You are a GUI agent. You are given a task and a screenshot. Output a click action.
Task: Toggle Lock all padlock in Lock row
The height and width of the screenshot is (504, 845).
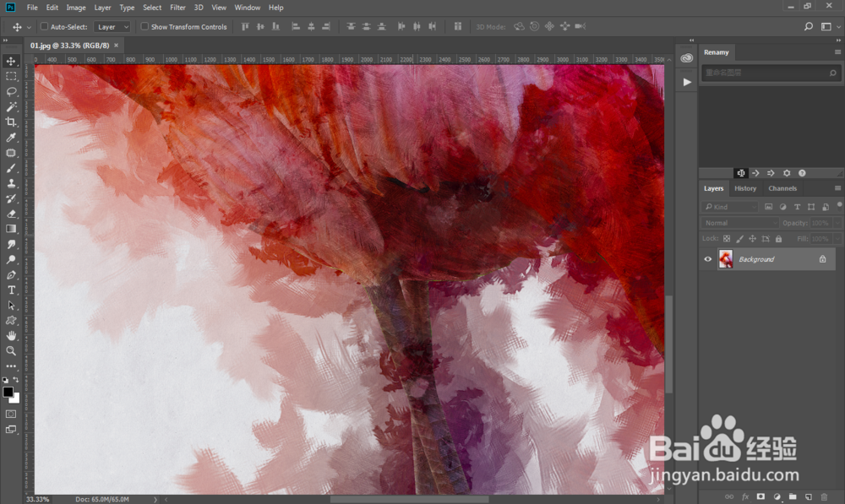[x=778, y=239]
